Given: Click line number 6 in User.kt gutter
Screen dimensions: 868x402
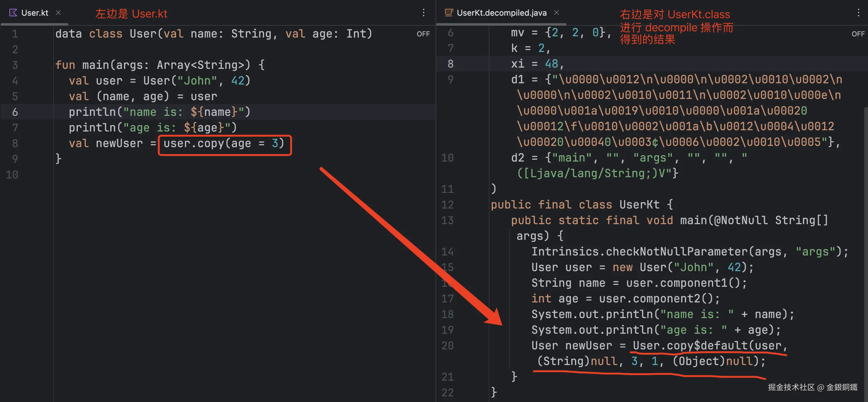Looking at the screenshot, I should [15, 112].
